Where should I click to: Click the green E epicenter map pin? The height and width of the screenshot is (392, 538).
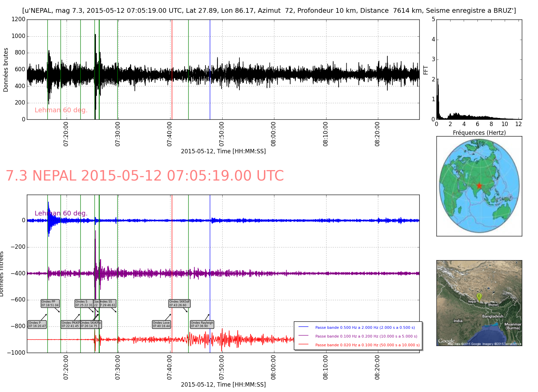pyautogui.click(x=479, y=296)
